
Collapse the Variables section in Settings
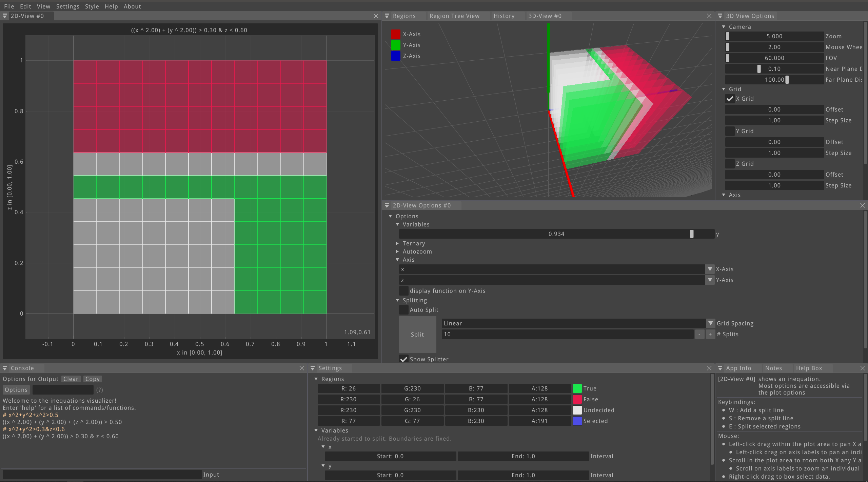click(x=316, y=430)
